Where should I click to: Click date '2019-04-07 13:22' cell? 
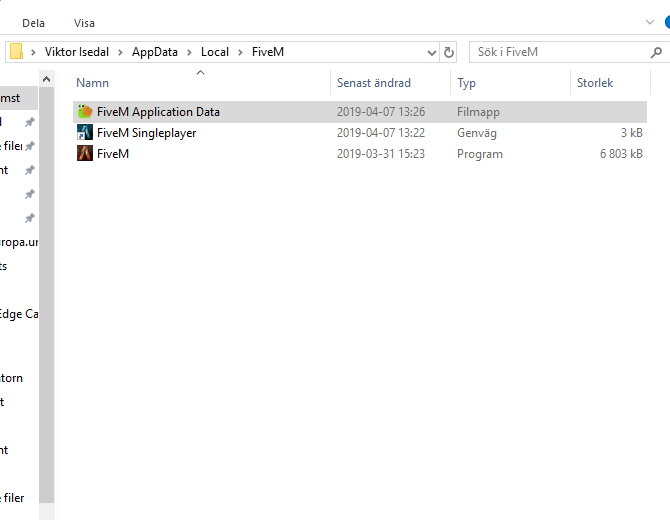(x=381, y=133)
